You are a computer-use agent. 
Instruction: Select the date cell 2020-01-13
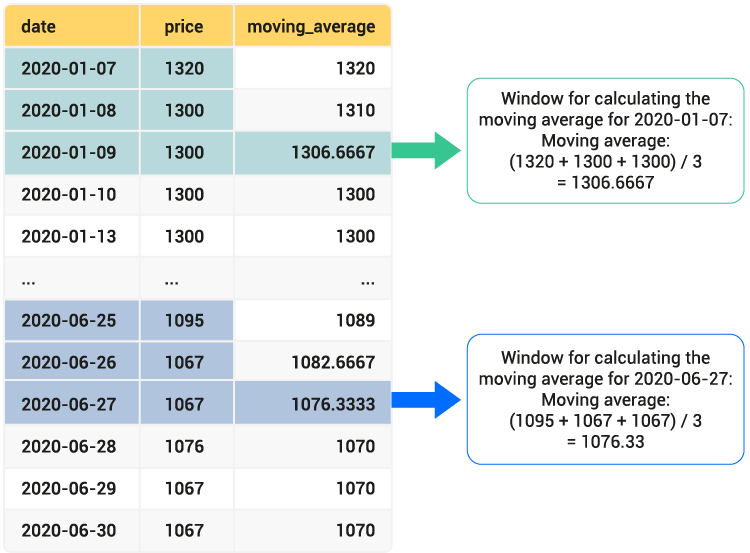[x=72, y=236]
